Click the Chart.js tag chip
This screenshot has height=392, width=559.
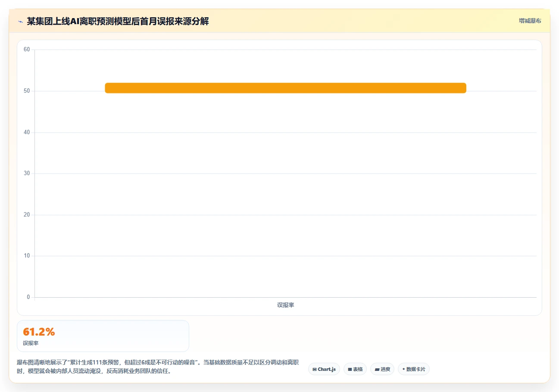[x=324, y=369]
